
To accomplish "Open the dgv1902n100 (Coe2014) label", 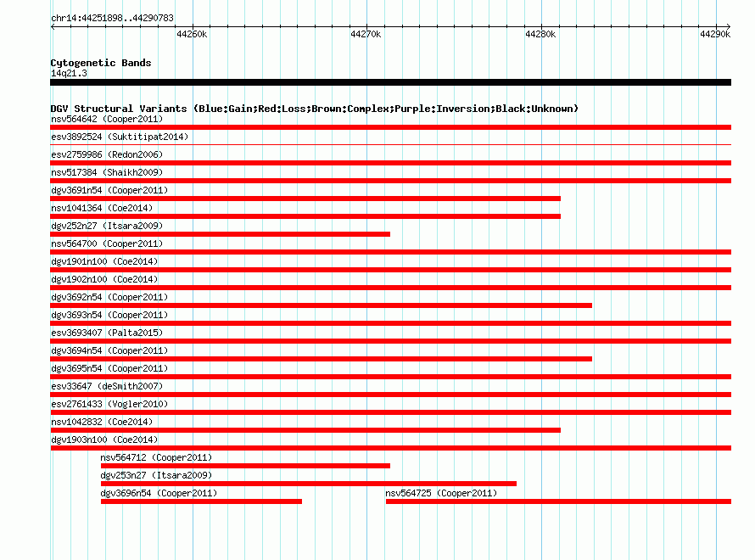I will pyautogui.click(x=104, y=279).
